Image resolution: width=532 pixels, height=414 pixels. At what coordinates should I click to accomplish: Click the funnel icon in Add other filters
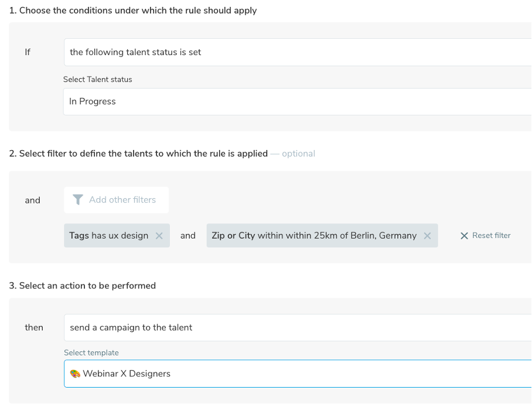click(78, 200)
